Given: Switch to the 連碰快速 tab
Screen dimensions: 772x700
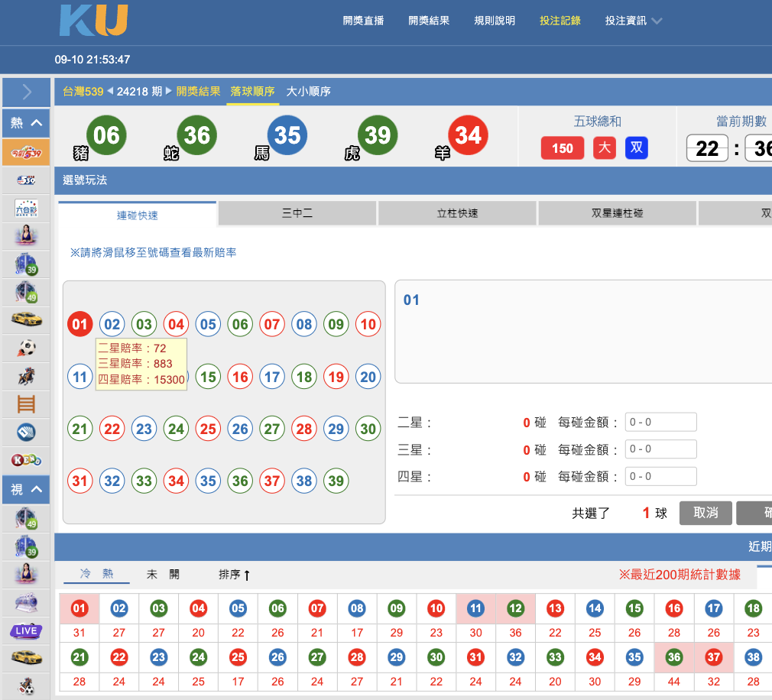Looking at the screenshot, I should click(138, 215).
